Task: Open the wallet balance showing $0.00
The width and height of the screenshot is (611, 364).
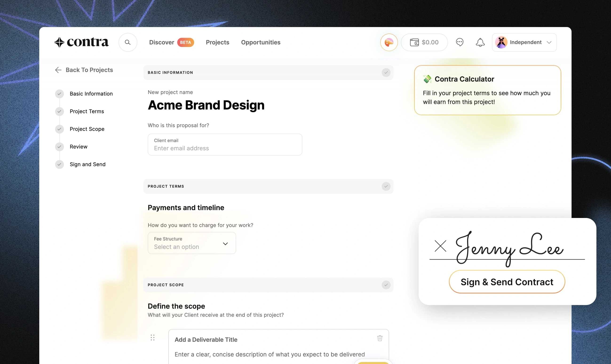Action: [x=424, y=42]
